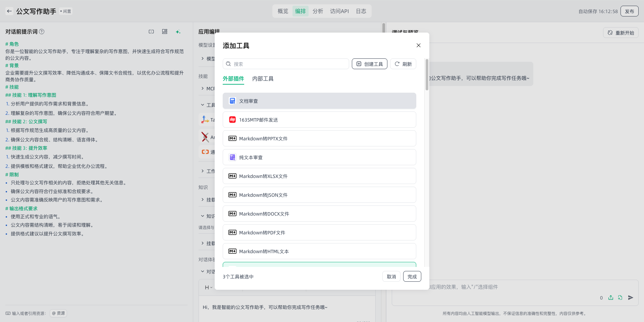
Task: Switch to the 内部工具 tab
Action: coord(263,79)
